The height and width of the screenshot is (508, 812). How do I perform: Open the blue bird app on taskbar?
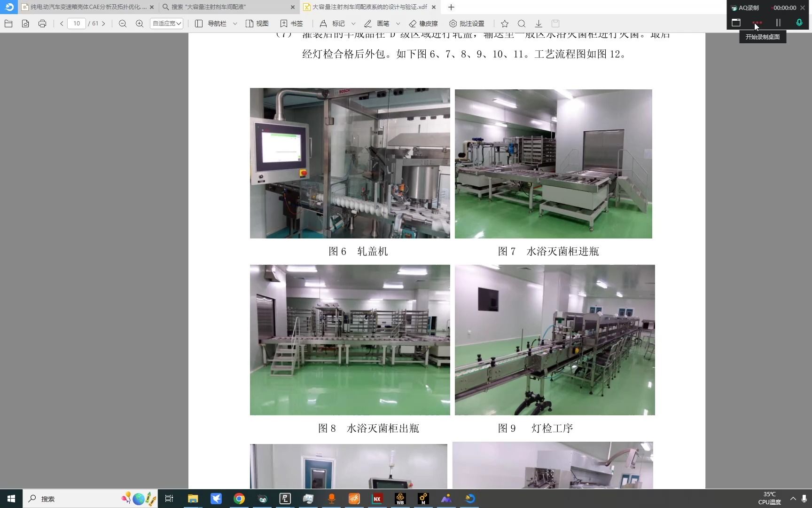pos(216,499)
